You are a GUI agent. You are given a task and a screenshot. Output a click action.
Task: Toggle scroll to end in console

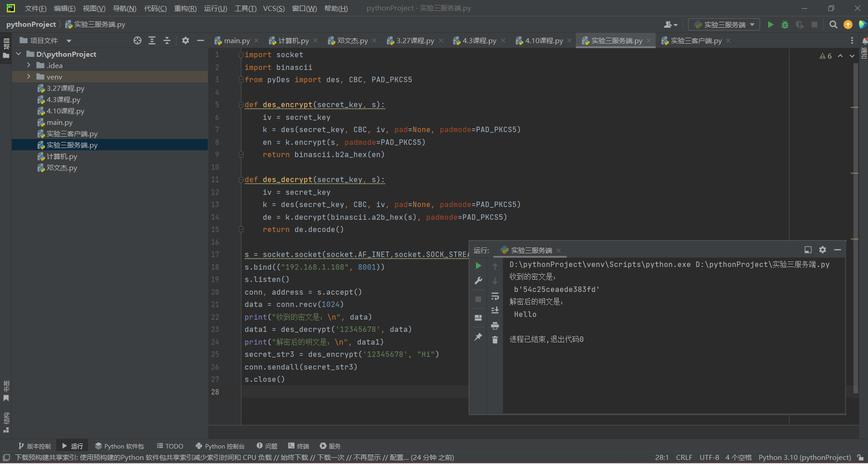[x=495, y=311]
